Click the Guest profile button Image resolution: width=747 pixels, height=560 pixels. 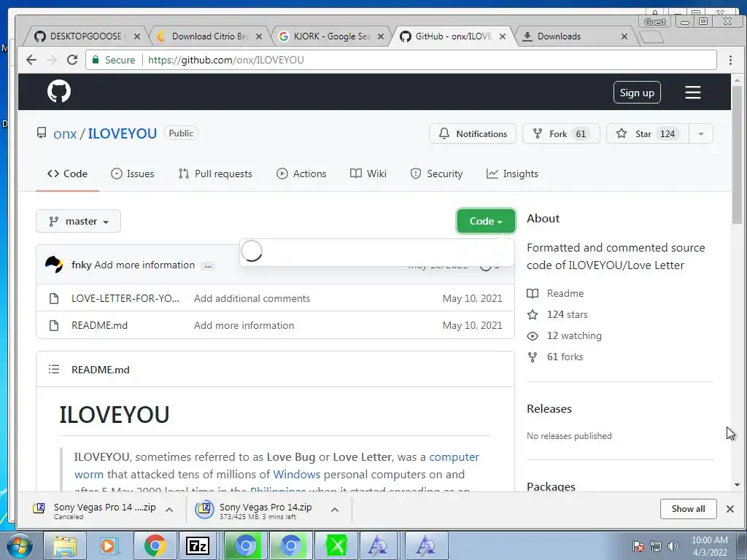[654, 21]
